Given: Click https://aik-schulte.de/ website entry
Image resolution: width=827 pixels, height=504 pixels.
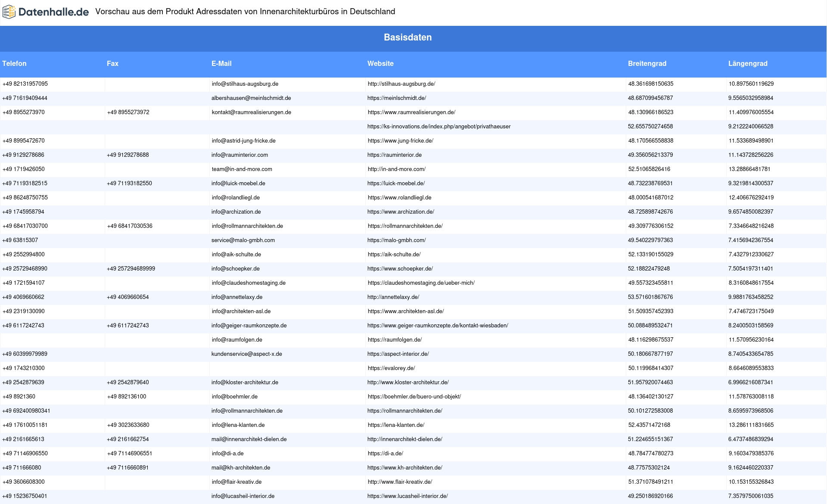Looking at the screenshot, I should click(394, 255).
